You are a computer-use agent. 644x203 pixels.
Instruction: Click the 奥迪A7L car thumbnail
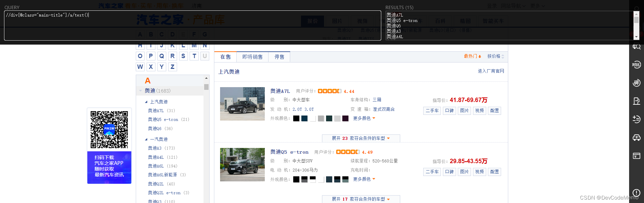(242, 104)
